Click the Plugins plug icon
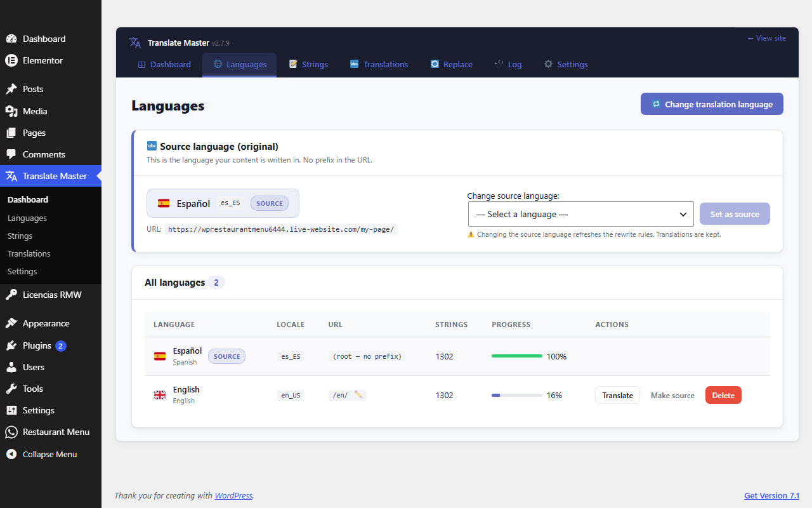Image resolution: width=812 pixels, height=508 pixels. [x=11, y=345]
